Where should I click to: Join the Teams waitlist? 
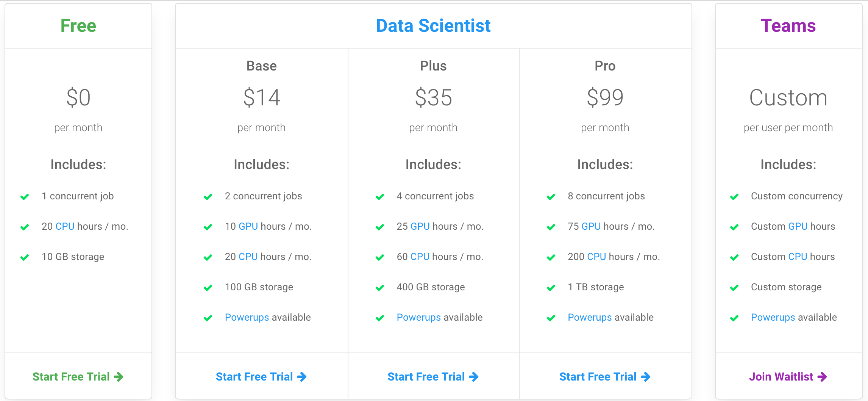[781, 377]
